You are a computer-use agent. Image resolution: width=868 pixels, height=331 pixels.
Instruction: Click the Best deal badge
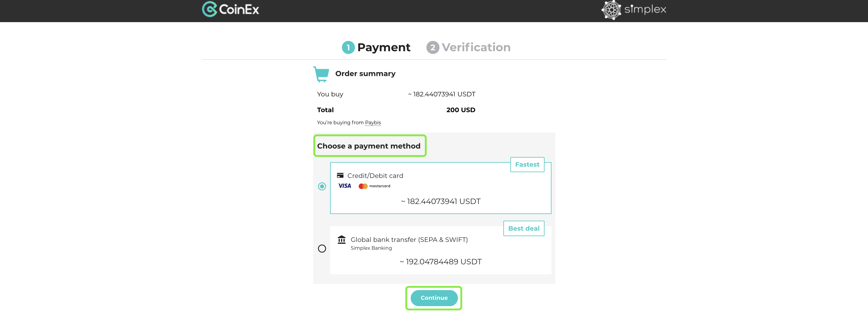pos(524,229)
